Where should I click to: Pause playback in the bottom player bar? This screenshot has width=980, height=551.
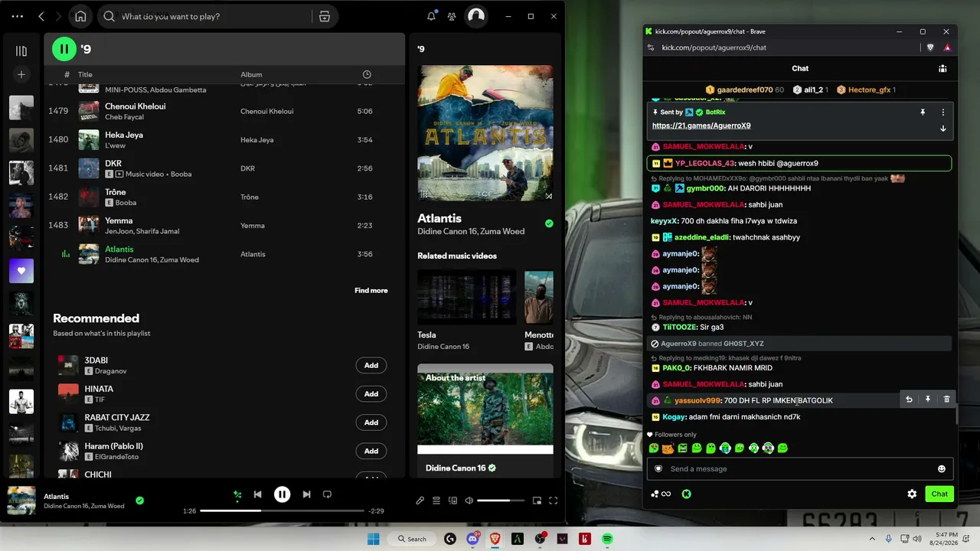pos(282,494)
